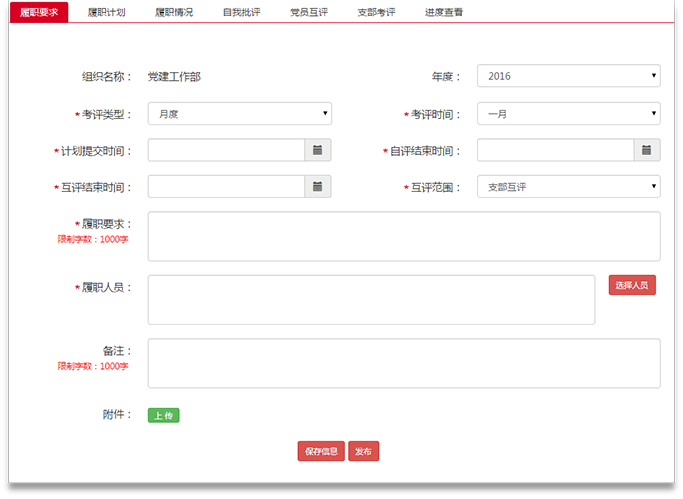Expand the 互评范围 dropdown showing 支部互评
The width and height of the screenshot is (683, 499).
click(x=568, y=186)
